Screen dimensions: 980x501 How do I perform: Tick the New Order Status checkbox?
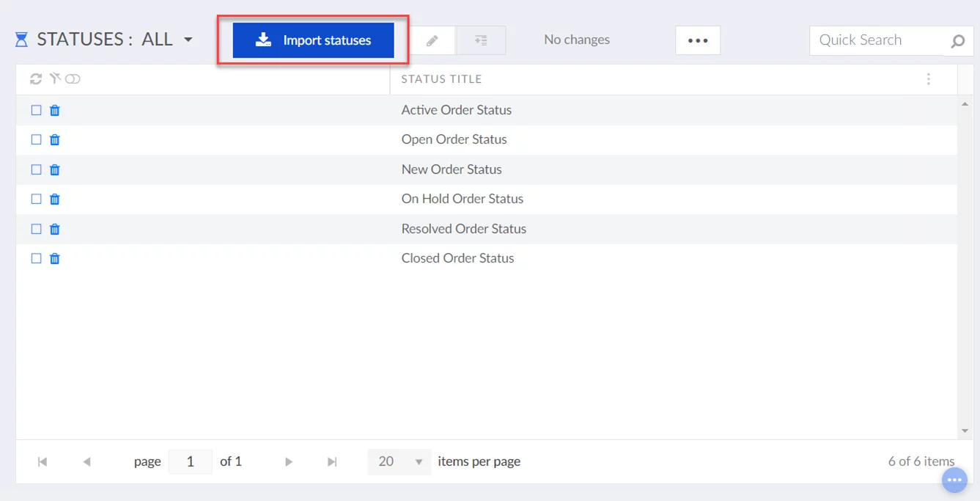[x=36, y=169]
